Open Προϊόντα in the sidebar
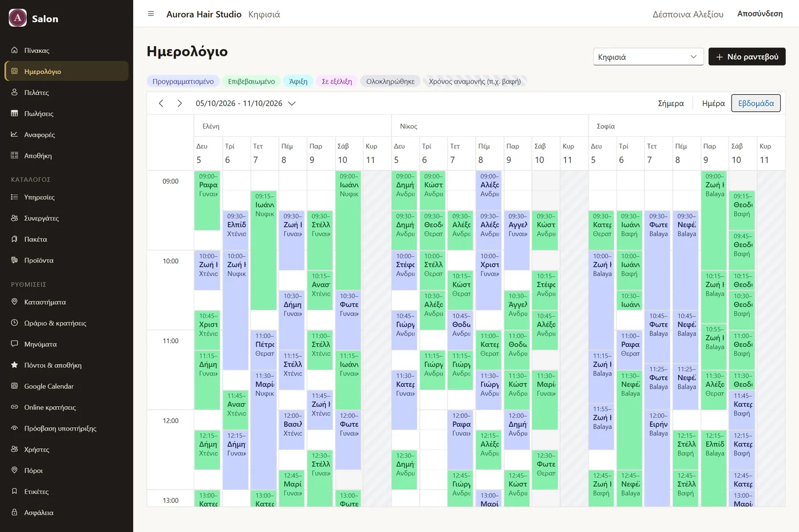Screen dimensions: 799x532 click(66, 261)
